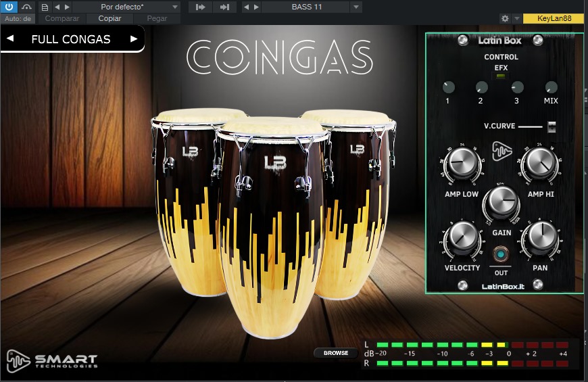The height and width of the screenshot is (382, 588).
Task: Click the MIDI output routing arrow icon
Action: tap(224, 7)
